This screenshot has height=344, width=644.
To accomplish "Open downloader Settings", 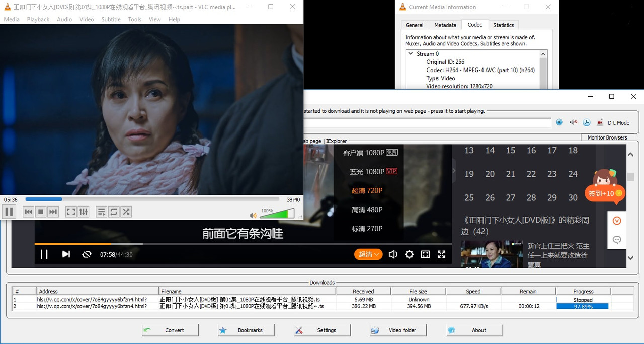I will click(322, 330).
